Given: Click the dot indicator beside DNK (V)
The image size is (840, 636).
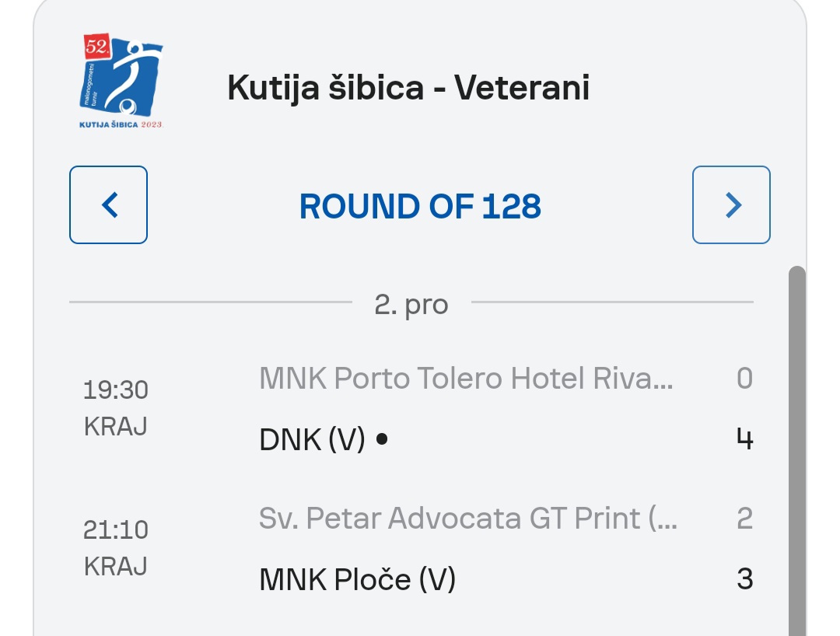Looking at the screenshot, I should [382, 439].
